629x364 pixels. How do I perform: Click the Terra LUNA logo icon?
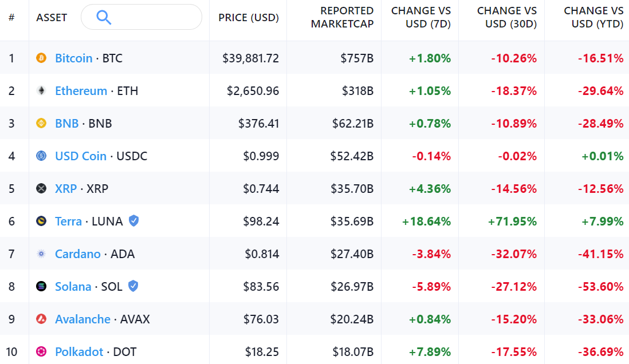pyautogui.click(x=41, y=221)
